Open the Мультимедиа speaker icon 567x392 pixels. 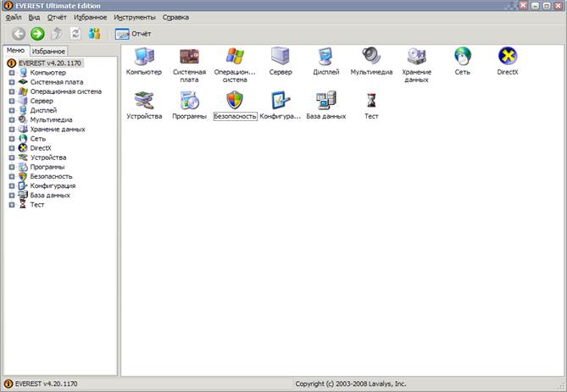tap(371, 57)
